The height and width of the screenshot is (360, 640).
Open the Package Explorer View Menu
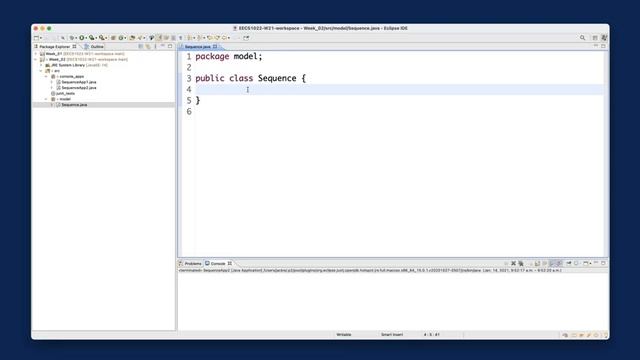[x=155, y=47]
